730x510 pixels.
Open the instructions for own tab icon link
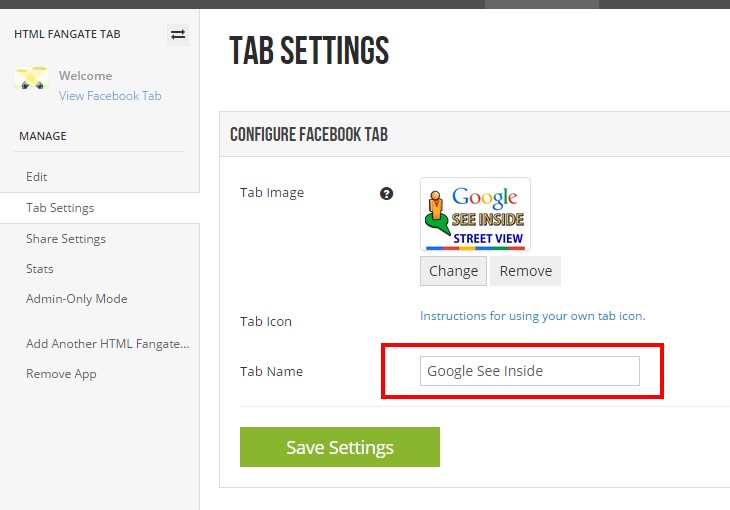tap(533, 316)
